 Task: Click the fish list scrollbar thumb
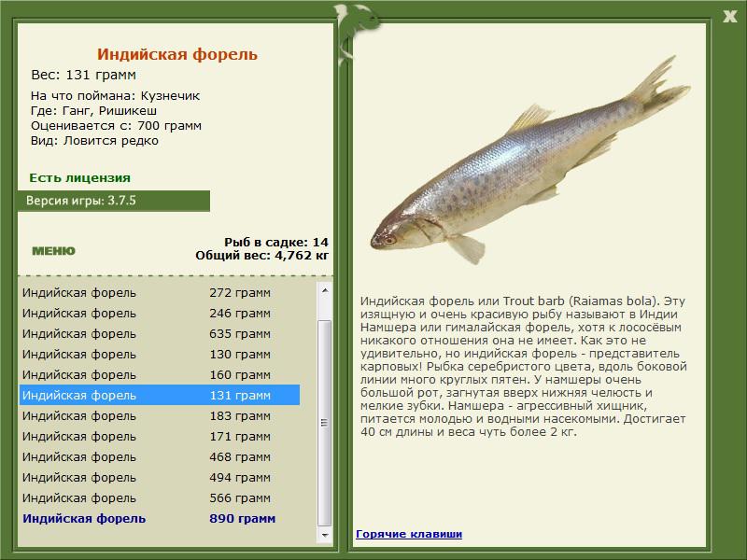(x=325, y=423)
